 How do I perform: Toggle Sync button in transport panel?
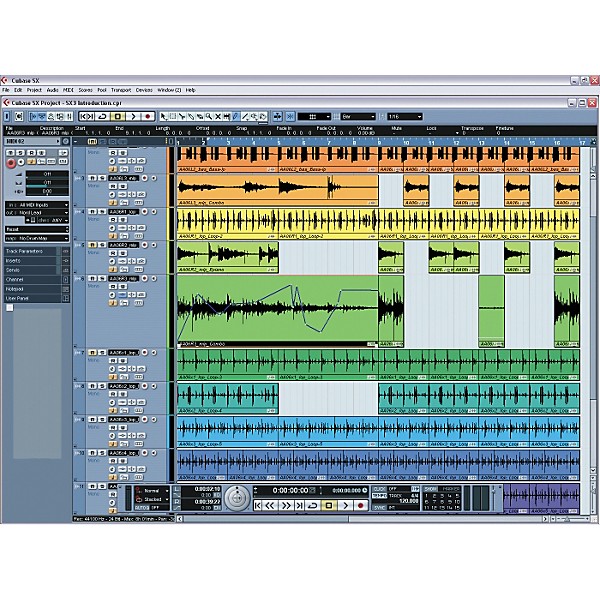[380, 507]
